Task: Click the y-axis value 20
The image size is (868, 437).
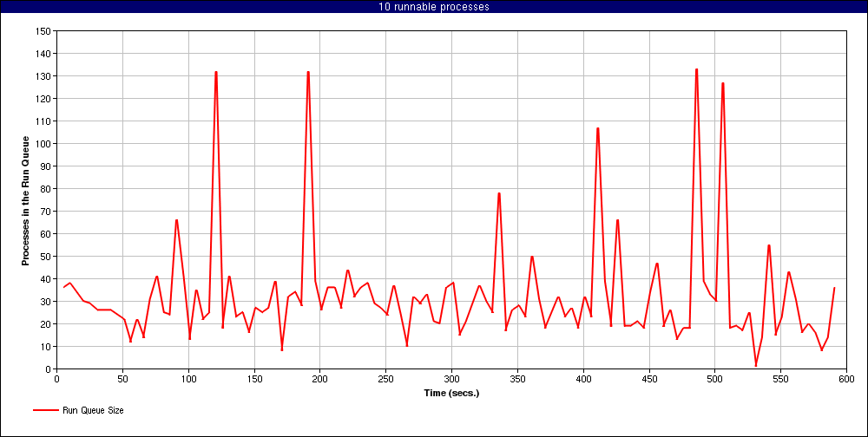Action: (x=45, y=324)
